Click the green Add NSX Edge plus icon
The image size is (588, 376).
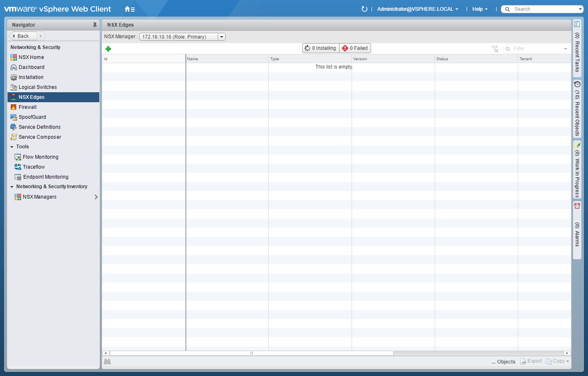tap(108, 49)
